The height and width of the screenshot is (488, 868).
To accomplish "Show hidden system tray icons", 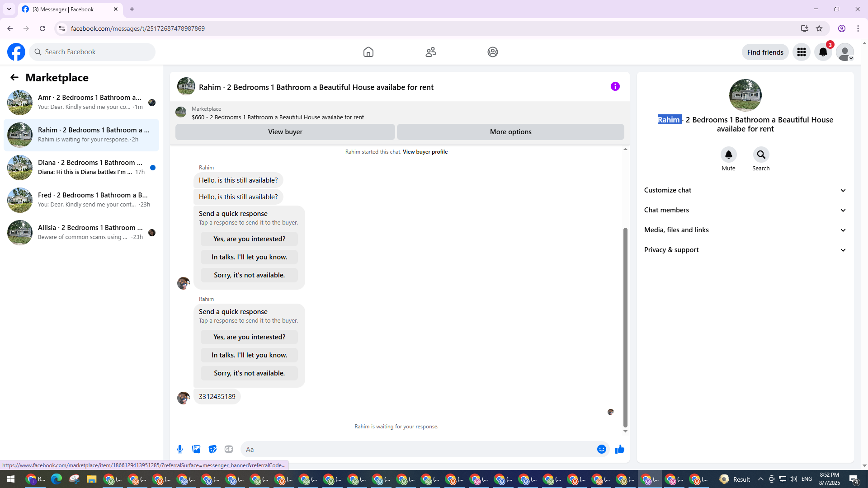I will click(x=761, y=479).
